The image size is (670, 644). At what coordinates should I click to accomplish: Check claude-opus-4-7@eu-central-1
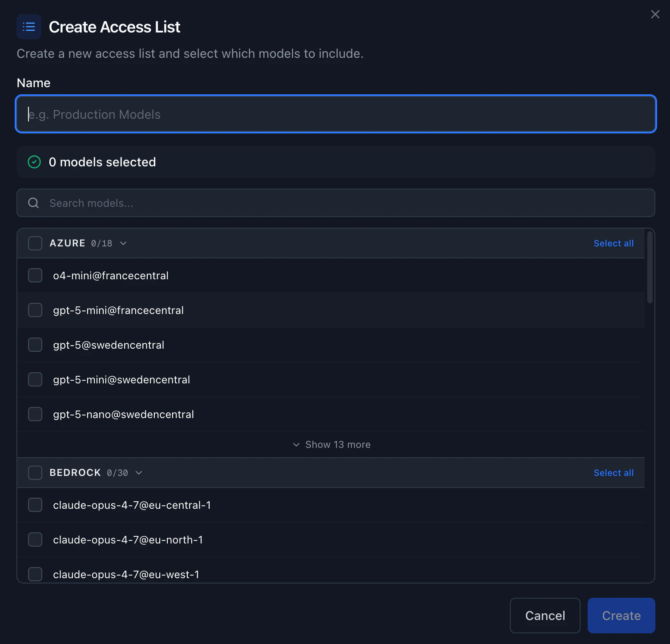(x=35, y=505)
